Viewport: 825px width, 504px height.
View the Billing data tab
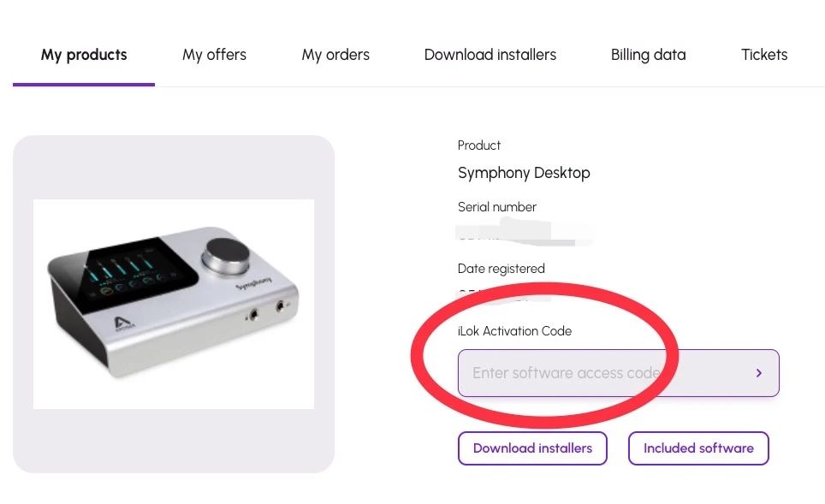648,55
